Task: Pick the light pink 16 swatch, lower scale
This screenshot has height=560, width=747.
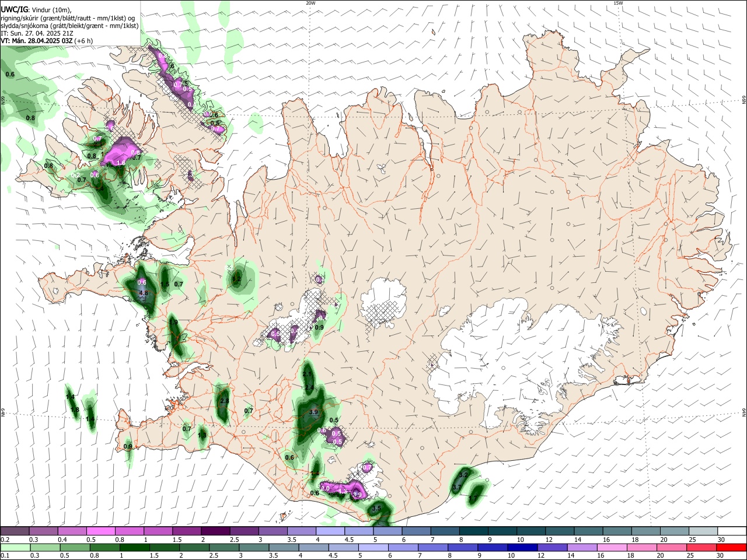Action: [612, 547]
